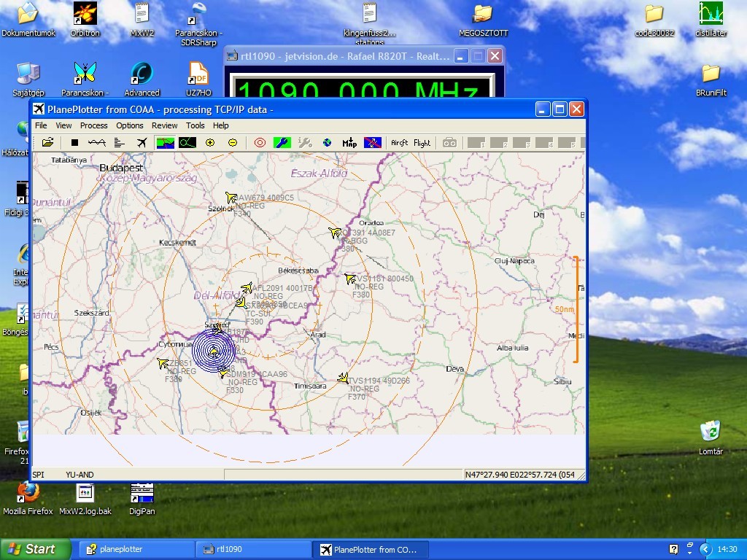The image size is (747, 560).
Task: Open the aircraft list view airplane icon
Action: click(142, 142)
